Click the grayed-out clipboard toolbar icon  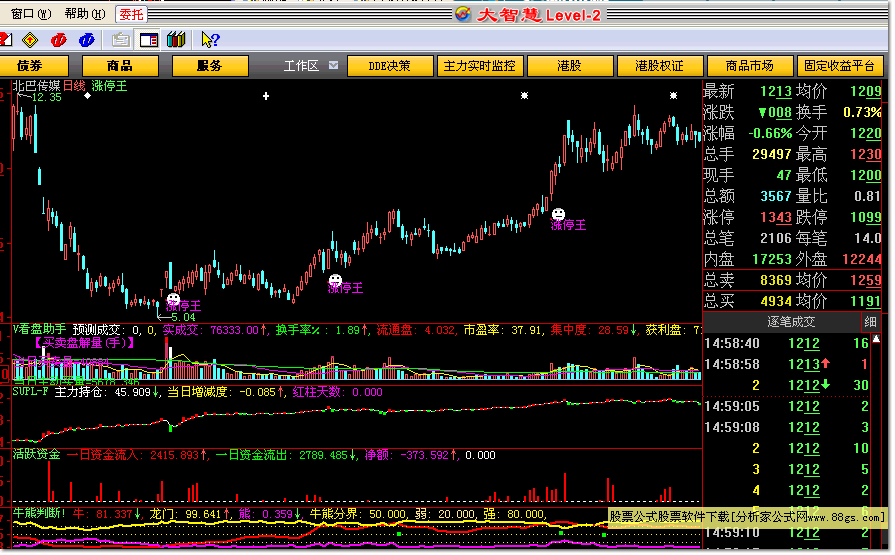[120, 40]
